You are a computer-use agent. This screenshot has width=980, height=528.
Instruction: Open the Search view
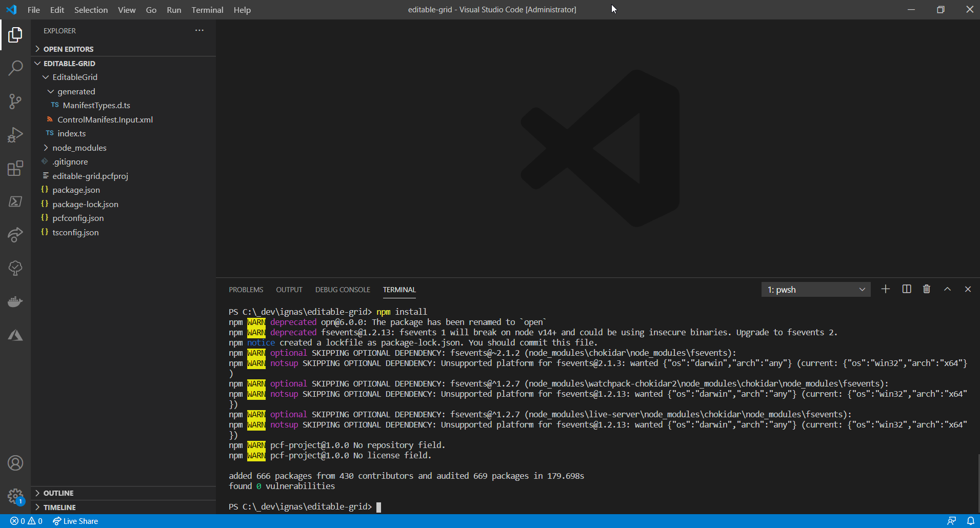pyautogui.click(x=15, y=68)
